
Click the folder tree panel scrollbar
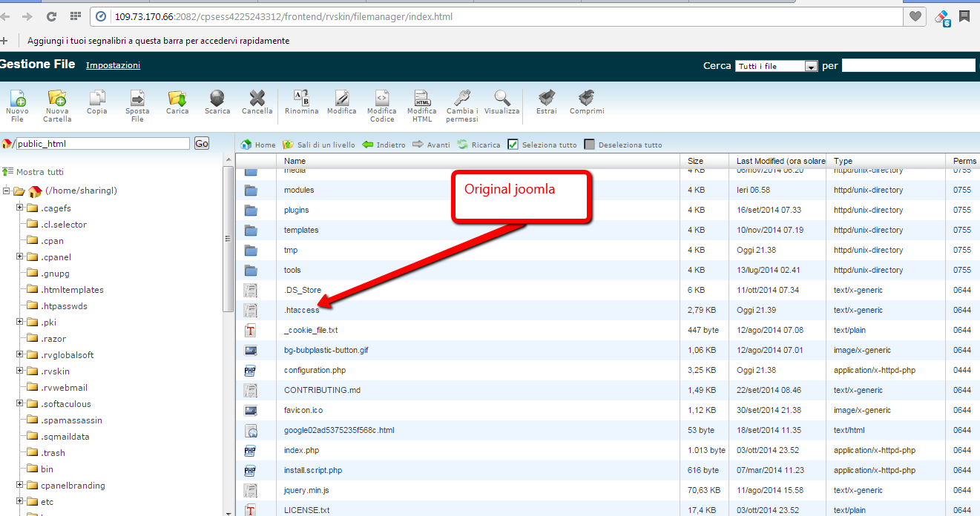pyautogui.click(x=228, y=237)
